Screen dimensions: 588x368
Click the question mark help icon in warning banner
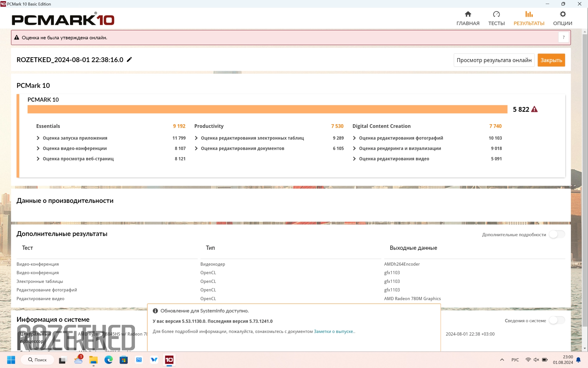[x=563, y=37]
